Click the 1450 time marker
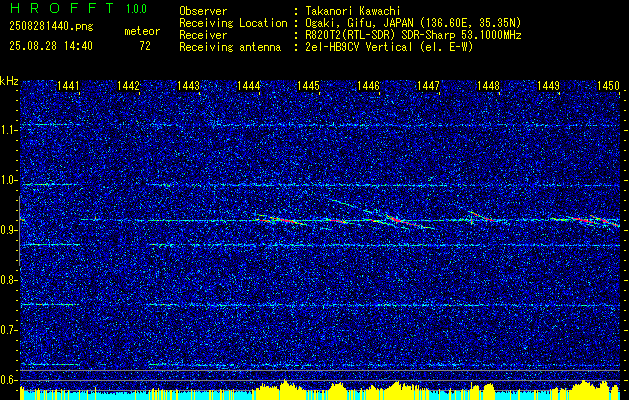629x400 pixels. (x=609, y=85)
